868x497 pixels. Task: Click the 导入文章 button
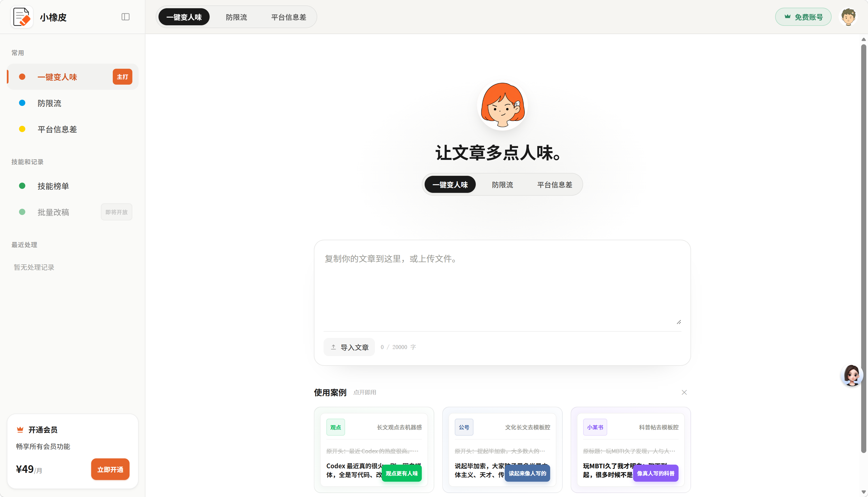pyautogui.click(x=349, y=347)
